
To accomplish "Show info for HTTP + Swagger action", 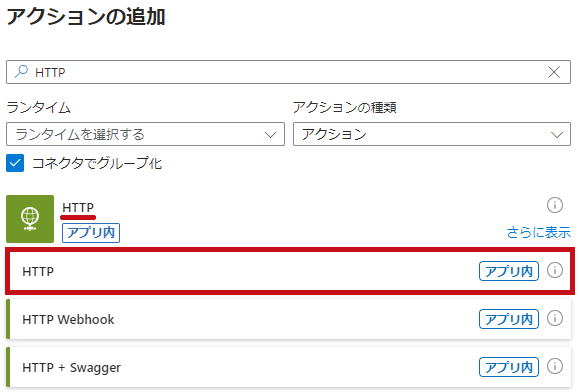I will coord(555,366).
